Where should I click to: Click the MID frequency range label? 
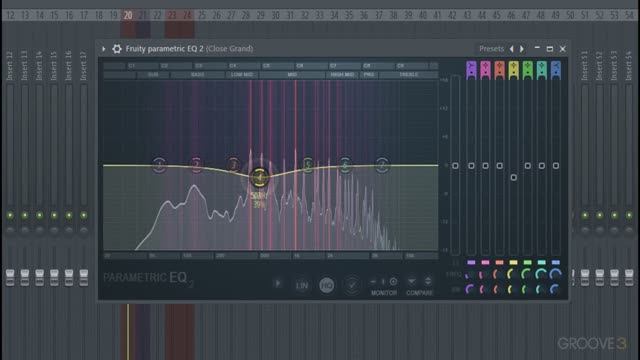[292, 75]
